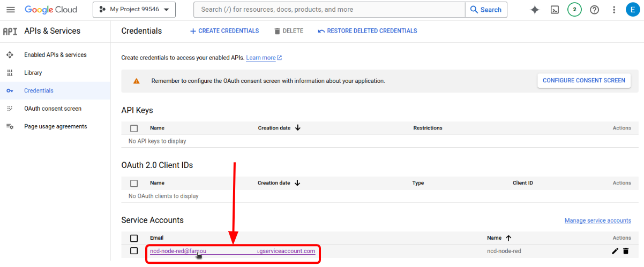Click the Email column header
Screen dimensions: 644x267
157,238
